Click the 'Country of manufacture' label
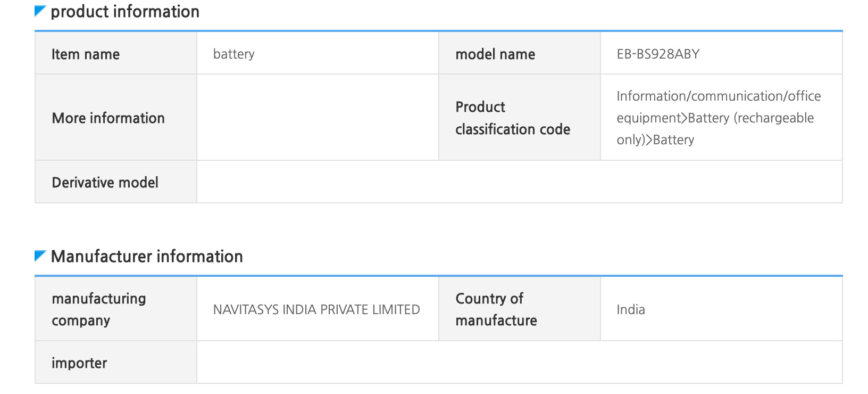The height and width of the screenshot is (394, 868). (496, 309)
